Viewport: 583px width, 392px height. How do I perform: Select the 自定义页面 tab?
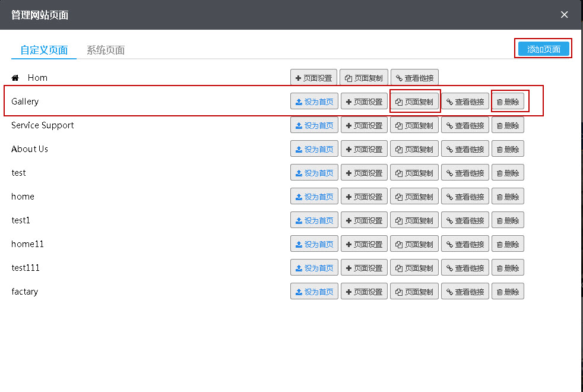[44, 50]
